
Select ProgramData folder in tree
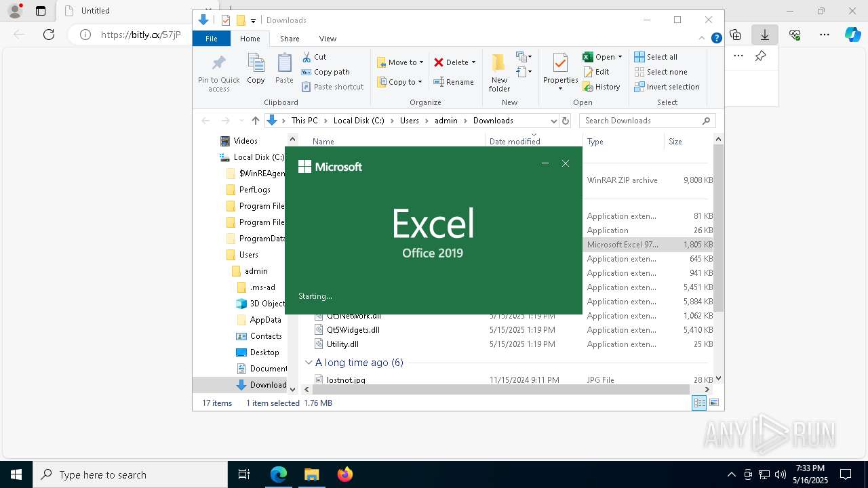click(255, 239)
